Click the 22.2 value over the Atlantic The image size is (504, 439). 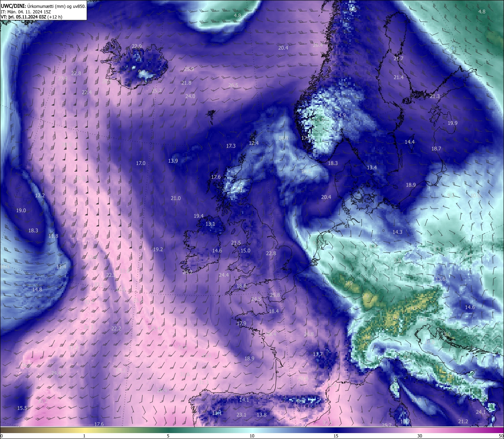[x=116, y=328]
